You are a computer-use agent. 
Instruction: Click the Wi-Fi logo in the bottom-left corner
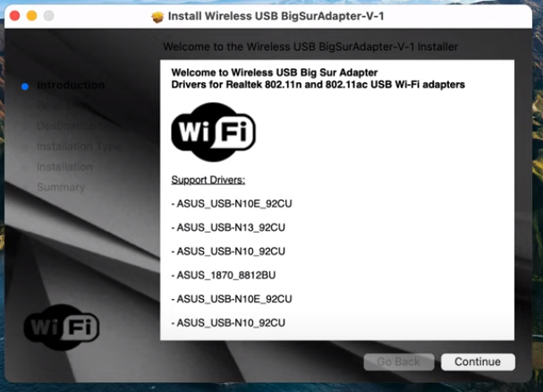[x=62, y=328]
